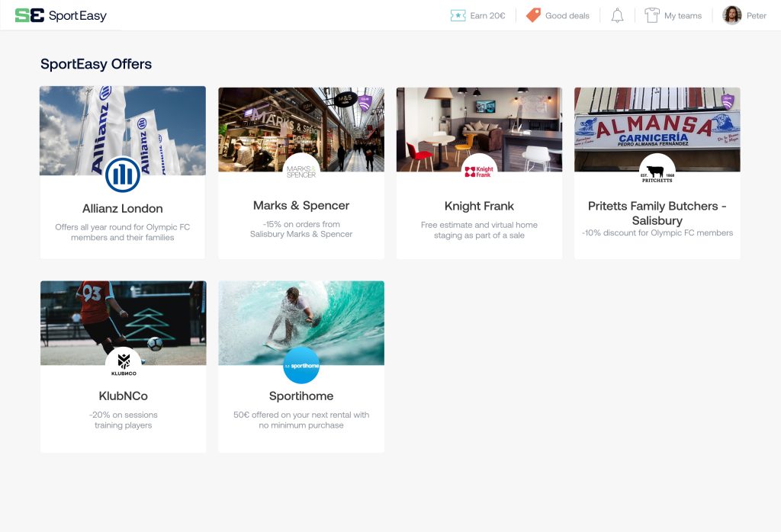The width and height of the screenshot is (781, 532).
Task: Open the Earn 20€ link
Action: click(477, 15)
